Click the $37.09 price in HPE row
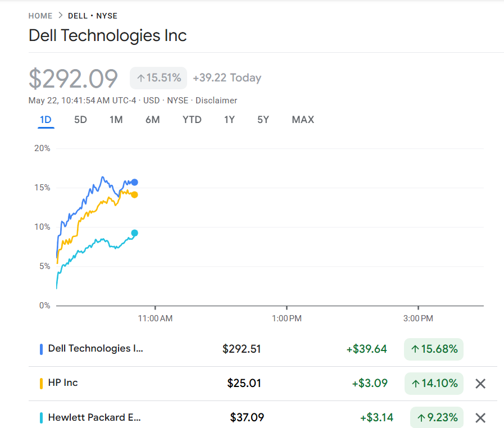This screenshot has width=504, height=428. point(247,417)
